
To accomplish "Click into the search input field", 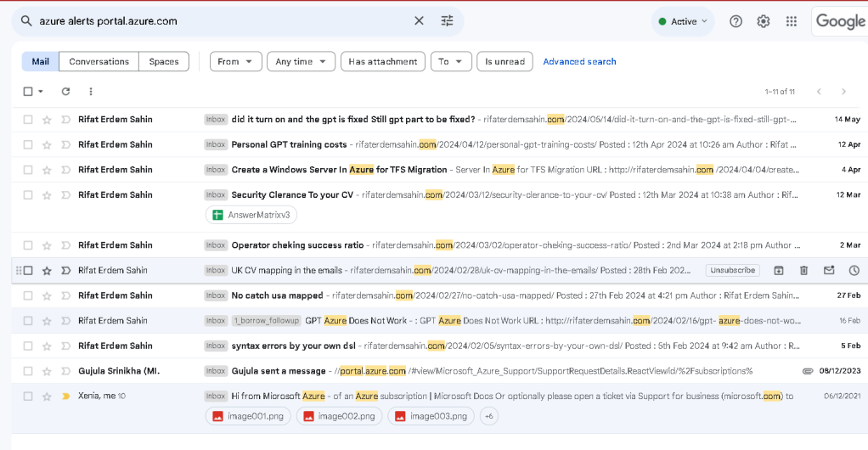I will click(222, 21).
